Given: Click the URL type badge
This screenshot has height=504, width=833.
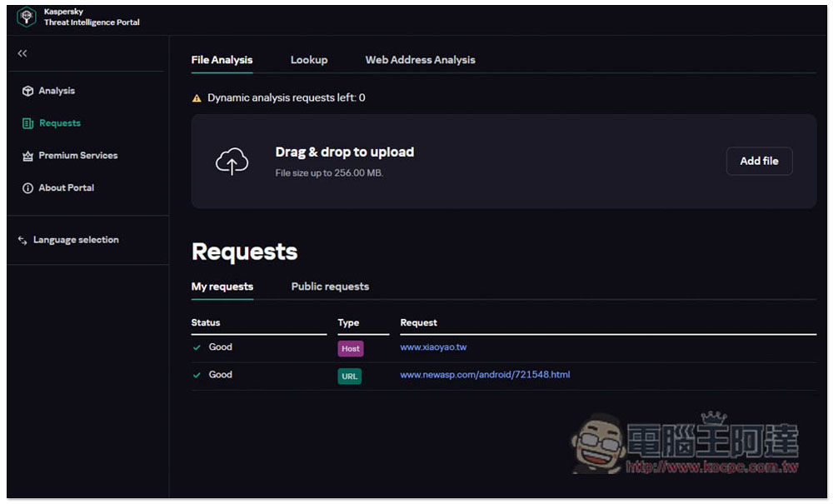Looking at the screenshot, I should [350, 377].
